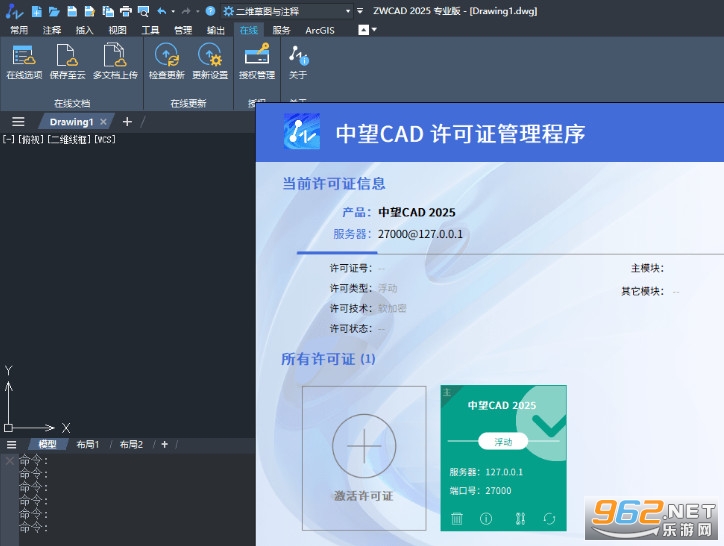Switch to the 注释 ribbon tab
Viewport: 724px width, 546px height.
(52, 30)
